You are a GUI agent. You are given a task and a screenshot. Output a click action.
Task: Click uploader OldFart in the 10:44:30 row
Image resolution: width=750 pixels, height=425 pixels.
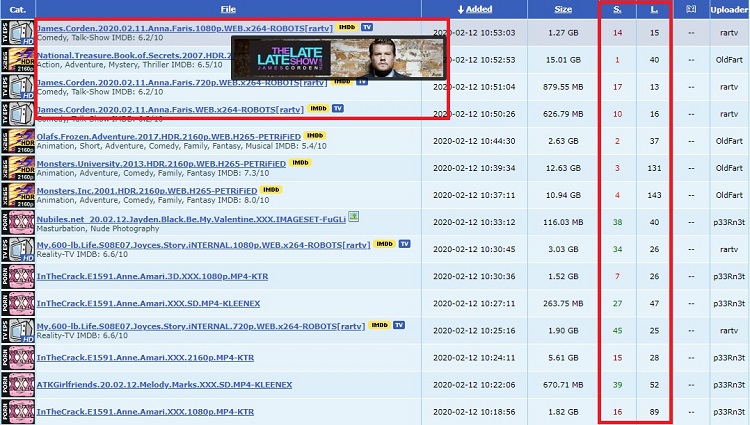coord(729,141)
